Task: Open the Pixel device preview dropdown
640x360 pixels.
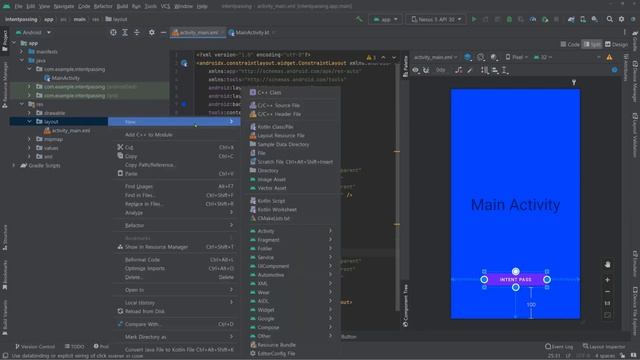Action: coord(517,57)
